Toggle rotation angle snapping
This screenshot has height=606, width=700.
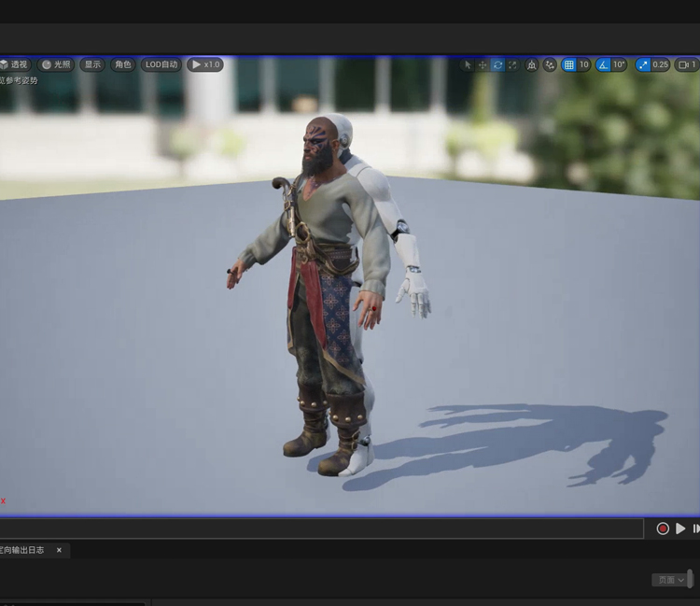(604, 65)
